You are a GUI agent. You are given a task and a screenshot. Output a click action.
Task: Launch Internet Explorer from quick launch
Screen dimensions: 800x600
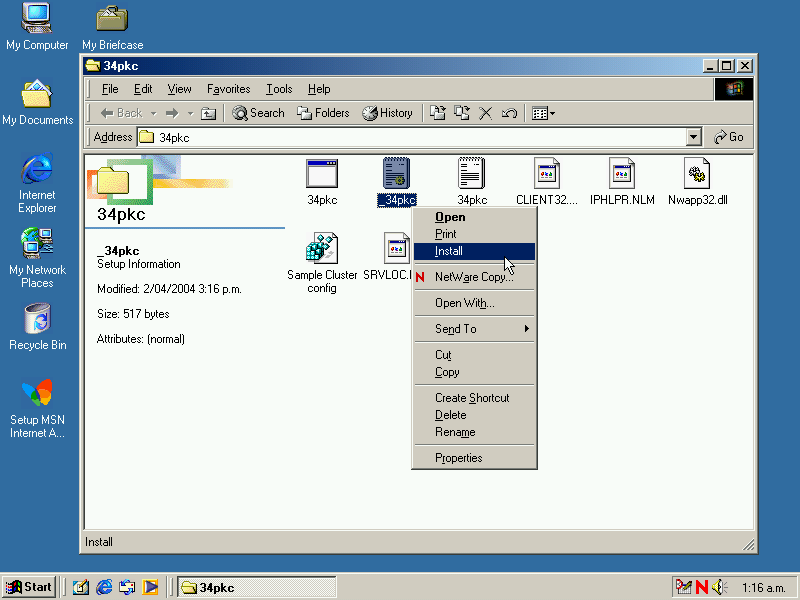[104, 587]
